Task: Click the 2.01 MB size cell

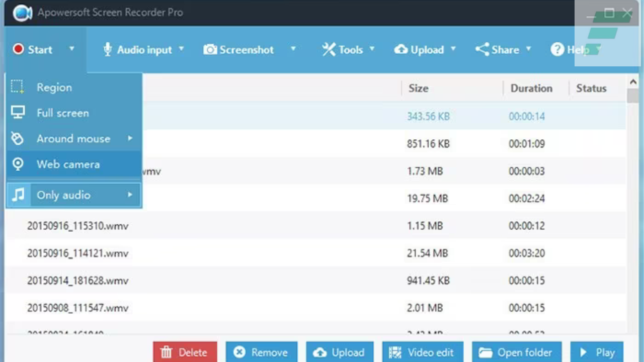Action: [425, 307]
